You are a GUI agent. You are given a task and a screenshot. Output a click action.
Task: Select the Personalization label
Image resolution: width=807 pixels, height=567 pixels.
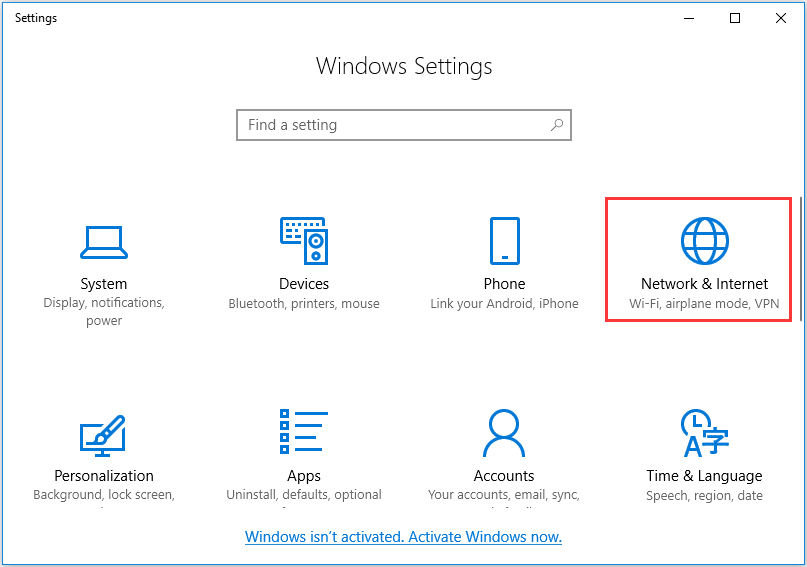104,476
